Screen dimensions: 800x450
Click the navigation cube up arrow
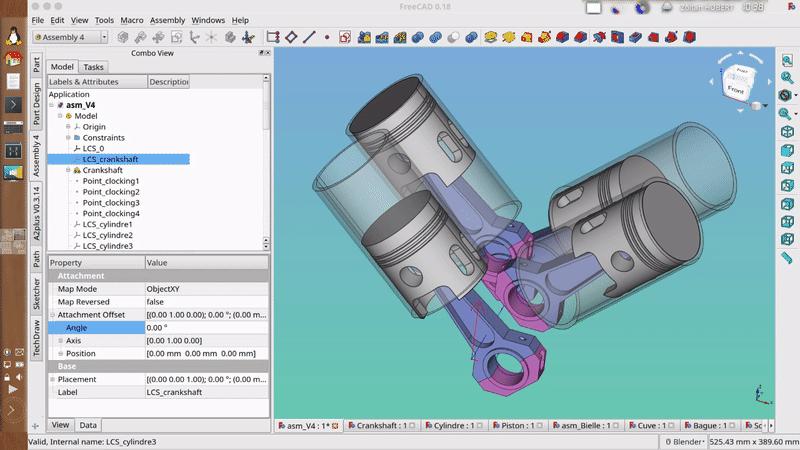740,53
